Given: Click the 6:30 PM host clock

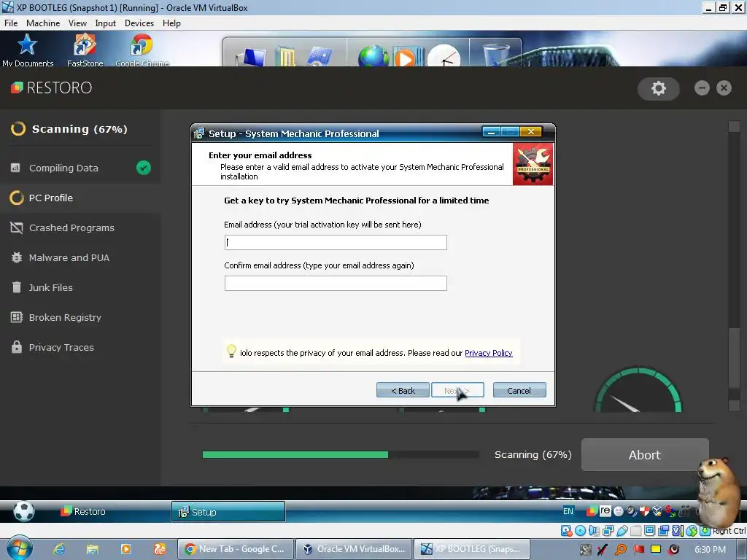Looking at the screenshot, I should [710, 550].
